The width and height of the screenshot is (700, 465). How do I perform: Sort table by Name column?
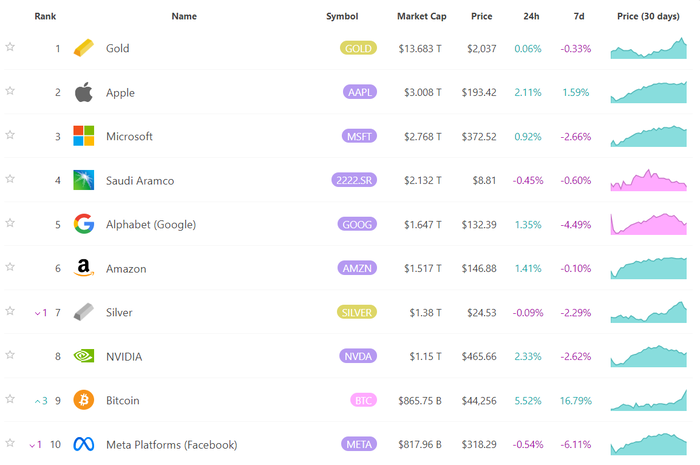[184, 16]
